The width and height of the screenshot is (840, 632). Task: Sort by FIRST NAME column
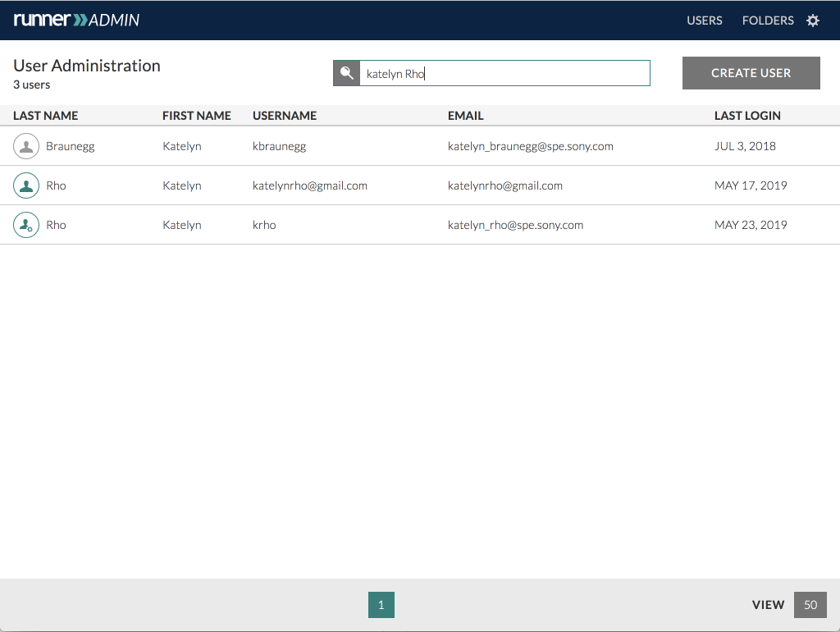[197, 116]
